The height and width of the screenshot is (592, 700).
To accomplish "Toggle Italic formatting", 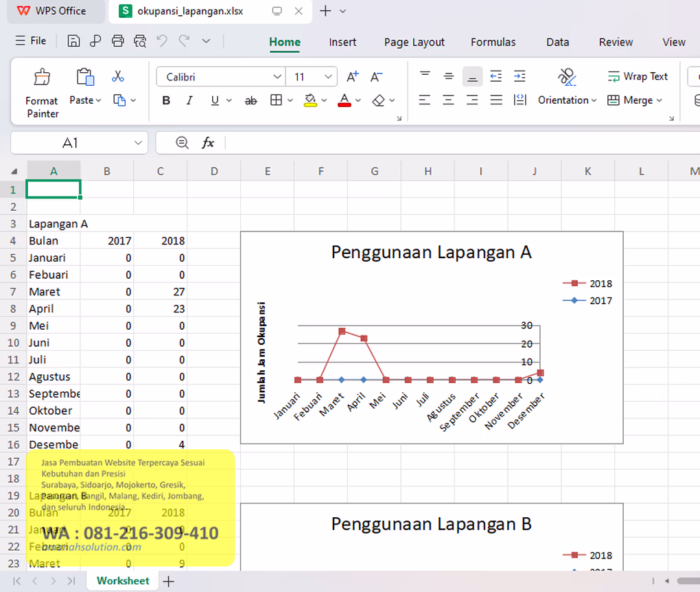I will click(189, 100).
